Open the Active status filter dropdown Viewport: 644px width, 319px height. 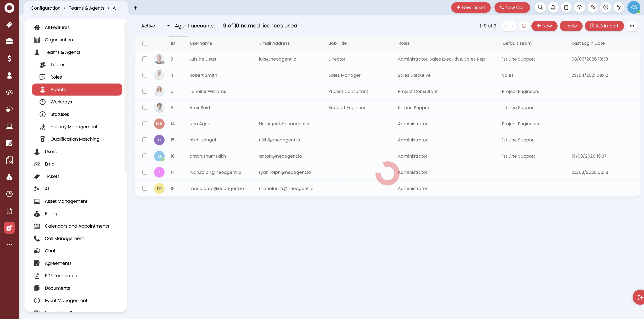point(155,26)
